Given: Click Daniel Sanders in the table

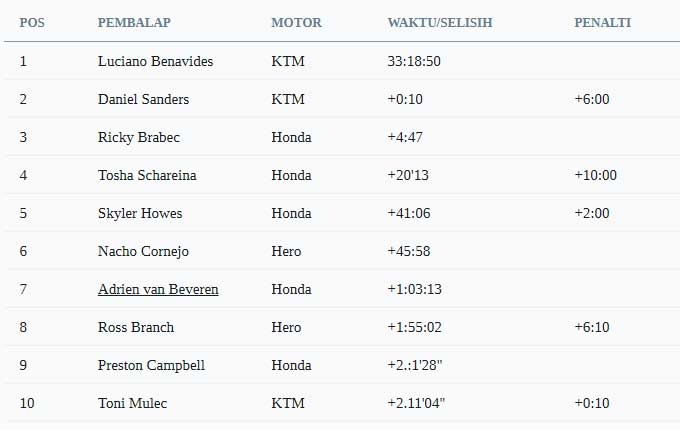Looking at the screenshot, I should [144, 99].
